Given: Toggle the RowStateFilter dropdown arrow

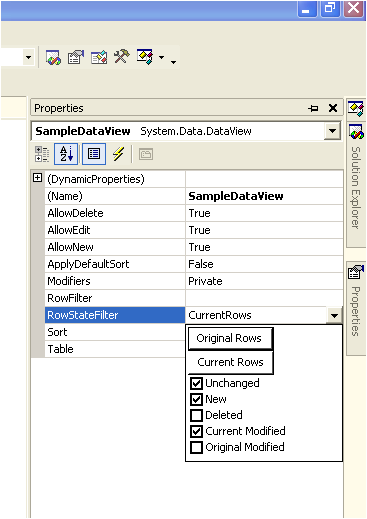Looking at the screenshot, I should coord(334,315).
